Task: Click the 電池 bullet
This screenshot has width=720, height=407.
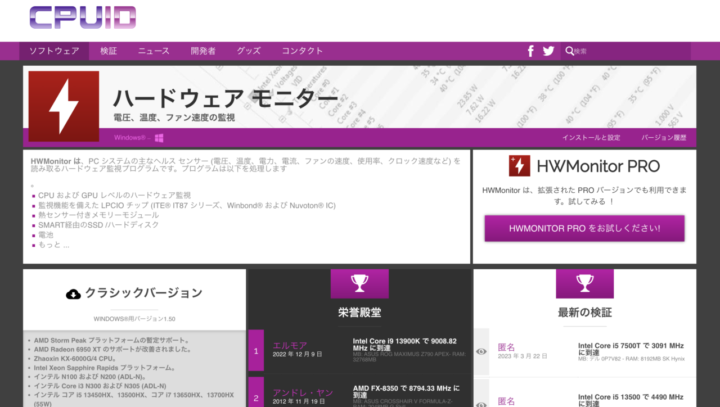Action: coord(45,235)
